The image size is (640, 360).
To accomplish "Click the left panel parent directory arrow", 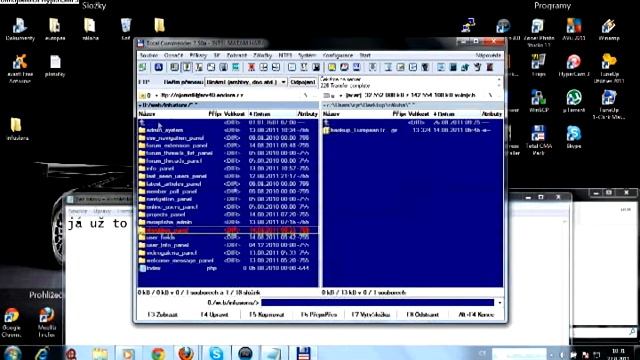I will (142, 122).
